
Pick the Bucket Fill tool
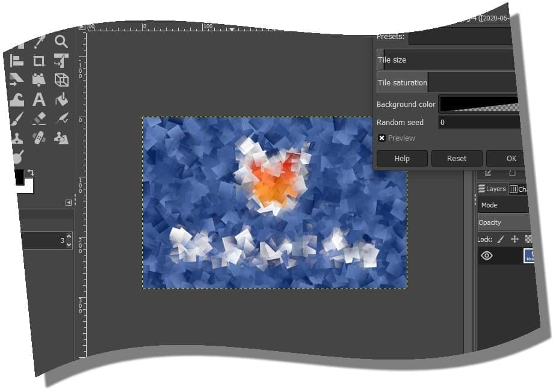[61, 99]
